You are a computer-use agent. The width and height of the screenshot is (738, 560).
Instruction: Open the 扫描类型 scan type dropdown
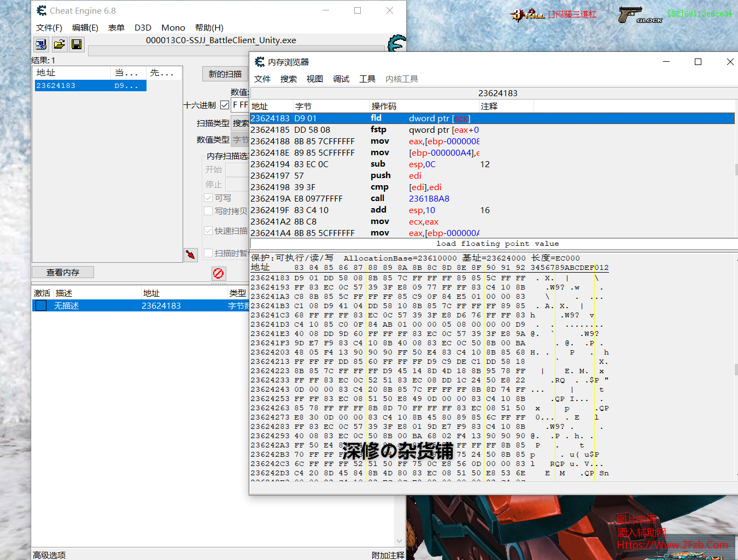(x=240, y=123)
